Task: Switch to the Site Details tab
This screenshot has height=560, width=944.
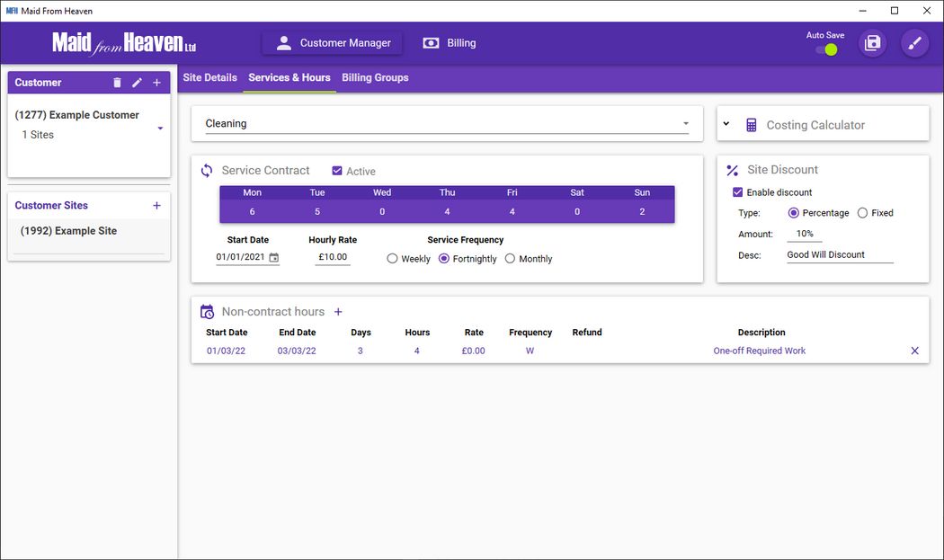Action: coord(209,78)
